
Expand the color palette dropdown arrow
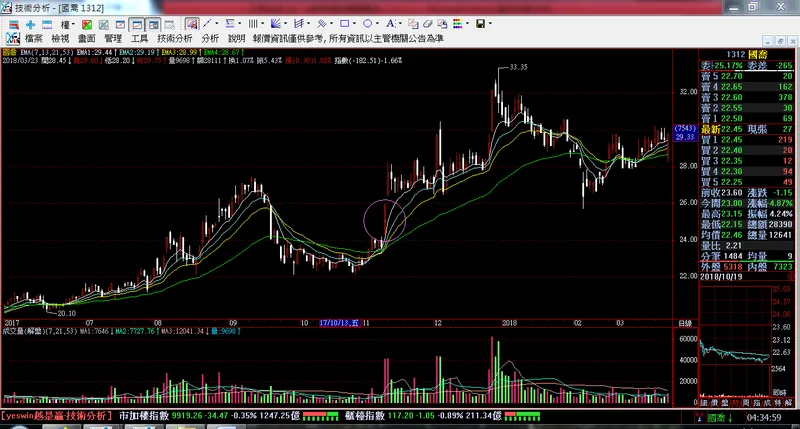pyautogui.click(x=467, y=23)
